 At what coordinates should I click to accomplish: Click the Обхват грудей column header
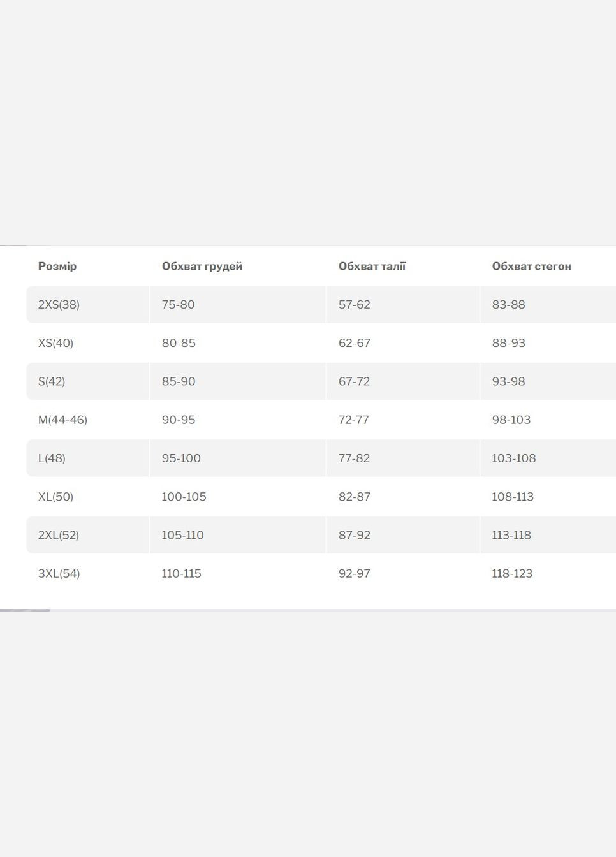click(x=202, y=267)
